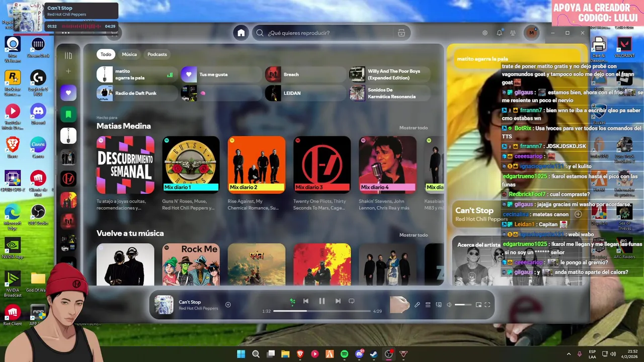Open Liked Songs heart in sidebar
This screenshot has width=644, height=362.
pos(68,93)
